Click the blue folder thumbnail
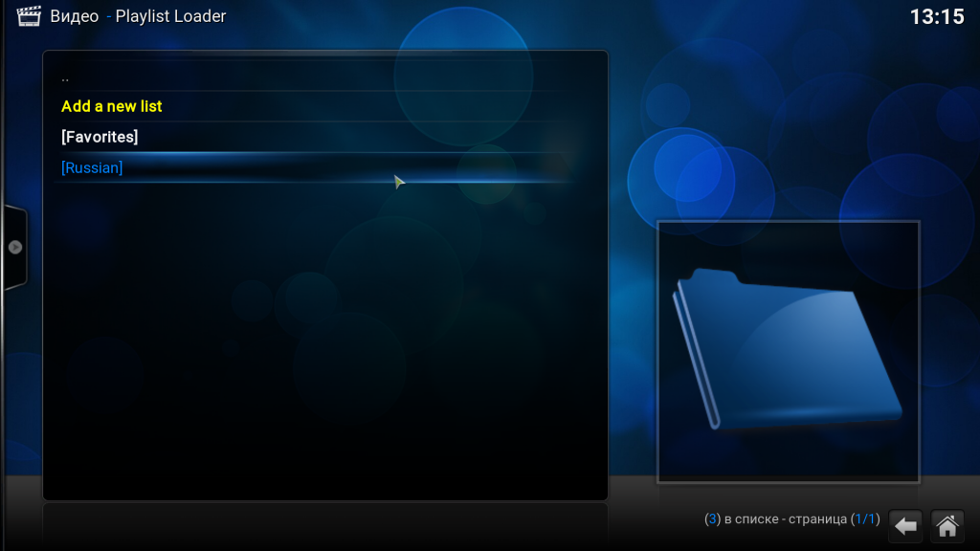The image size is (980, 551). (789, 351)
